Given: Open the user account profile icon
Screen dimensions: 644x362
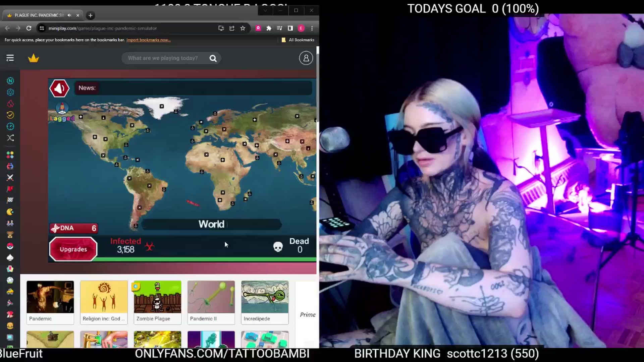Looking at the screenshot, I should (306, 58).
